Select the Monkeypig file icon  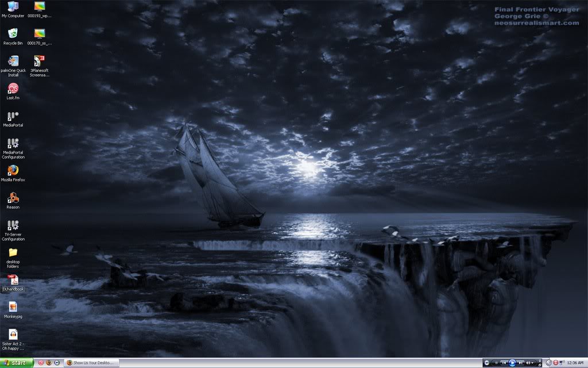pyautogui.click(x=13, y=310)
